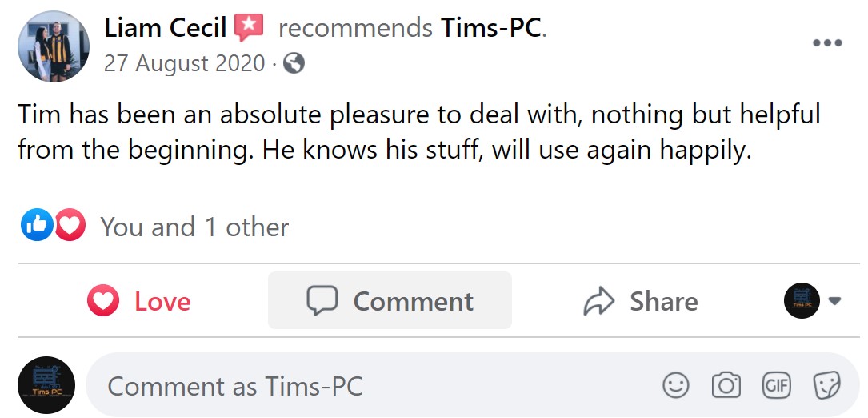This screenshot has width=868, height=418.
Task: Click Liam Cecil's profile picture
Action: pyautogui.click(x=54, y=46)
